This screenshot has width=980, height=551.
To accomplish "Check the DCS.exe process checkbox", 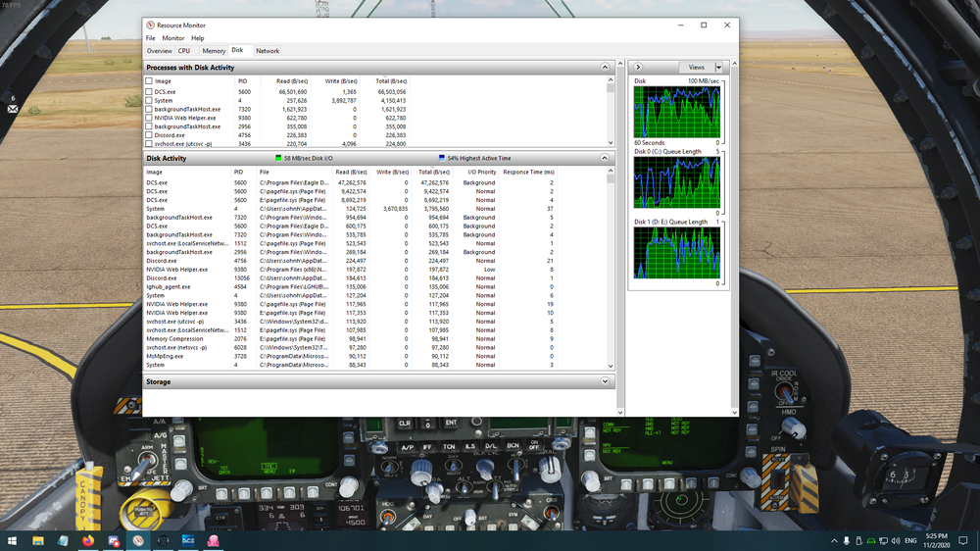I will [x=149, y=91].
